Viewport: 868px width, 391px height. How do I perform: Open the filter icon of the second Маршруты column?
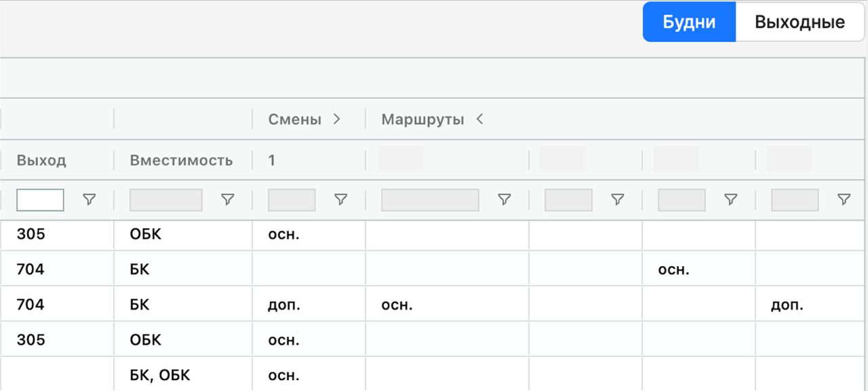[x=617, y=200]
